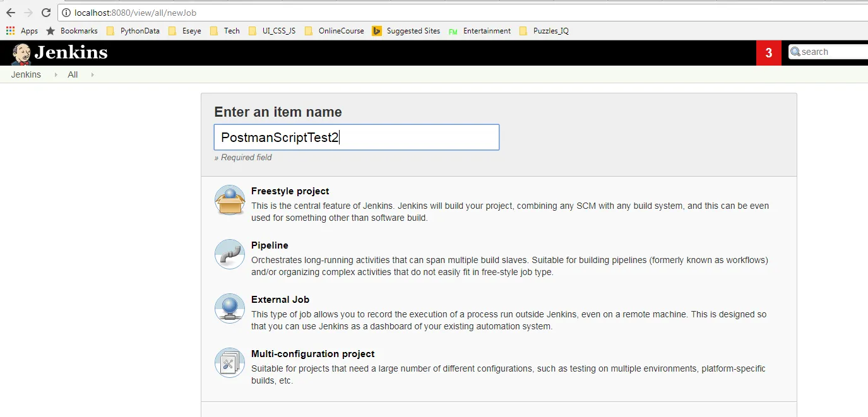The height and width of the screenshot is (417, 868).
Task: Open the UI_CSS_JS bookmark folder
Action: [271, 30]
